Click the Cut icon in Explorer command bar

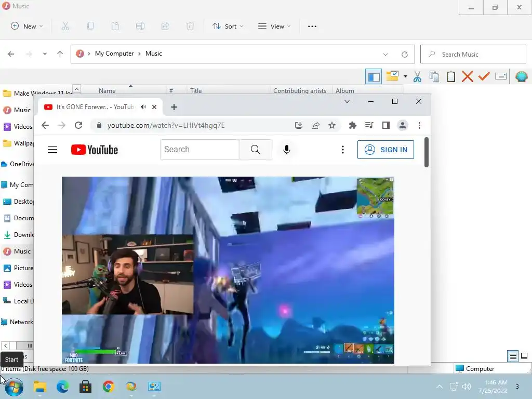click(65, 26)
